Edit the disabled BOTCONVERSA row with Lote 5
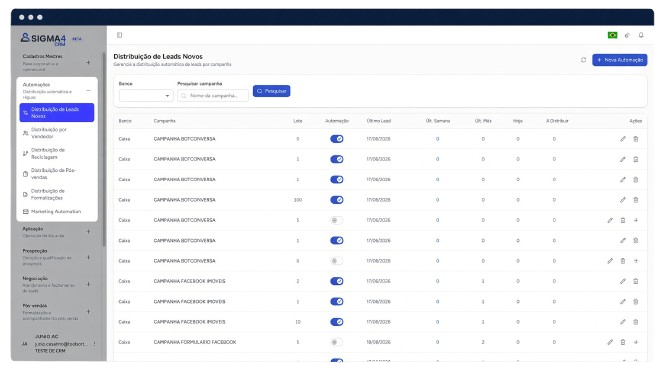Screen dimensions: 666x375 point(610,220)
